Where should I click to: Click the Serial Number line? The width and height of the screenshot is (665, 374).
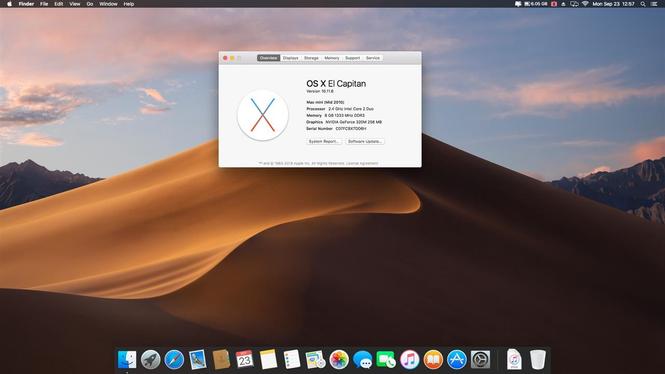tap(336, 128)
